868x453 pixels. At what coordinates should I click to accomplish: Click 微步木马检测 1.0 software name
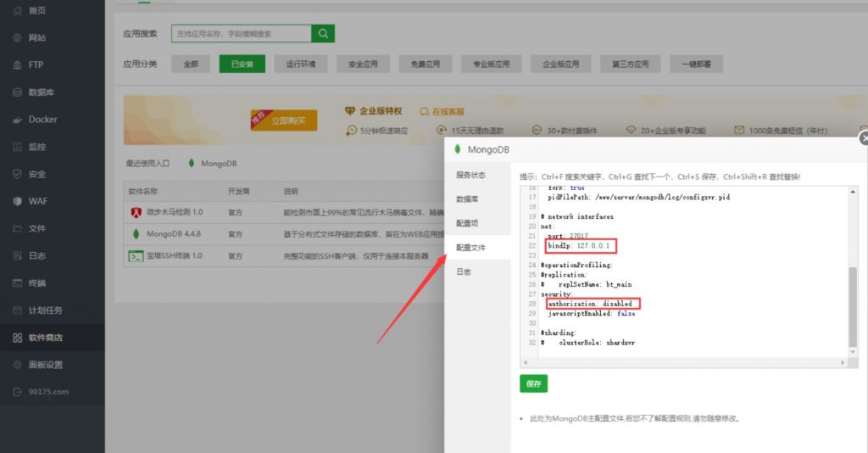click(175, 212)
